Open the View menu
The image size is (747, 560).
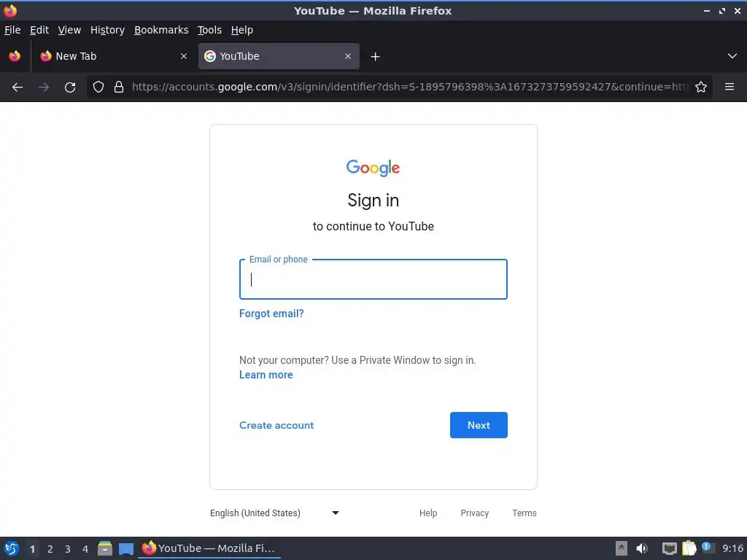click(x=69, y=30)
